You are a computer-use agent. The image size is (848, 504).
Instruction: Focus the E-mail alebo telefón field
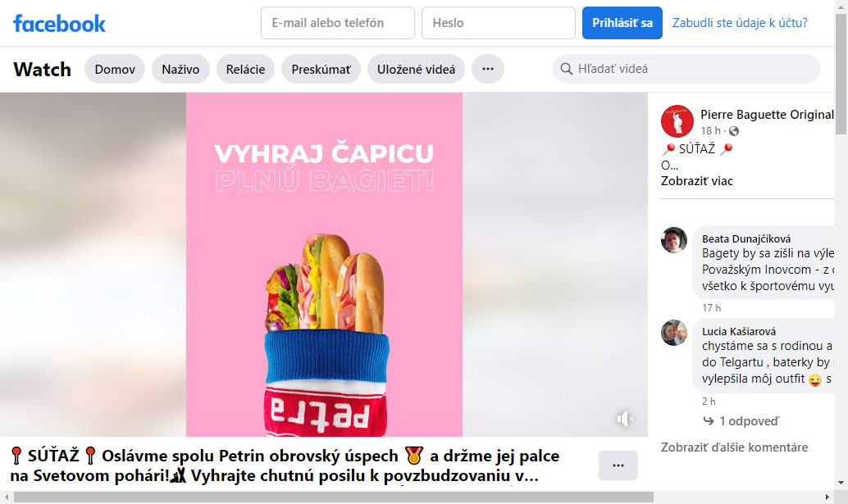(x=338, y=23)
